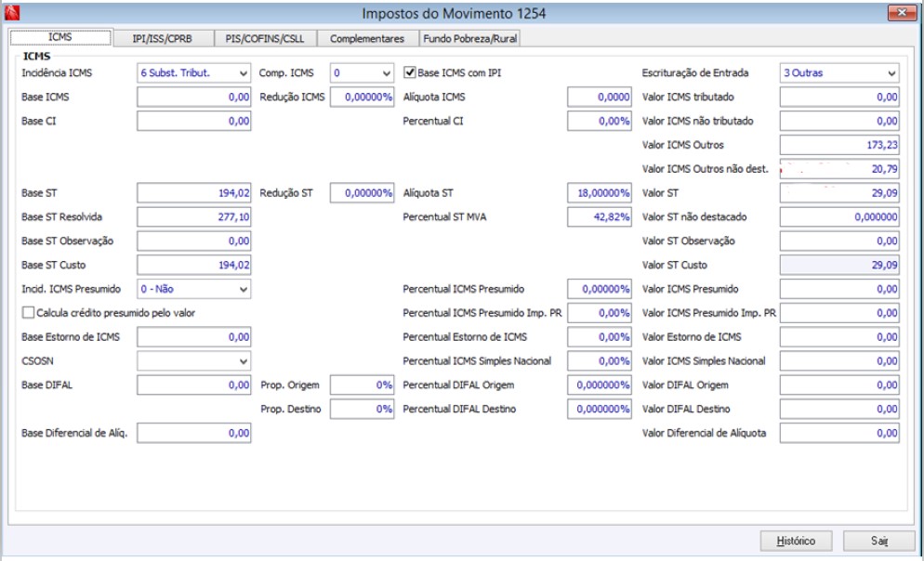Click Percentual ICMS Presumido Imp. PR field
924x561 pixels.
click(600, 313)
